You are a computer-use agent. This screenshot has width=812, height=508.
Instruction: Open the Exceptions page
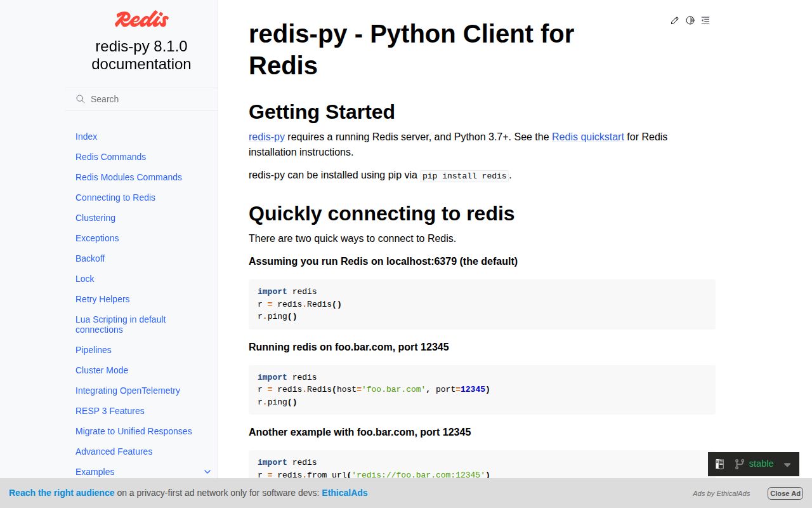97,238
